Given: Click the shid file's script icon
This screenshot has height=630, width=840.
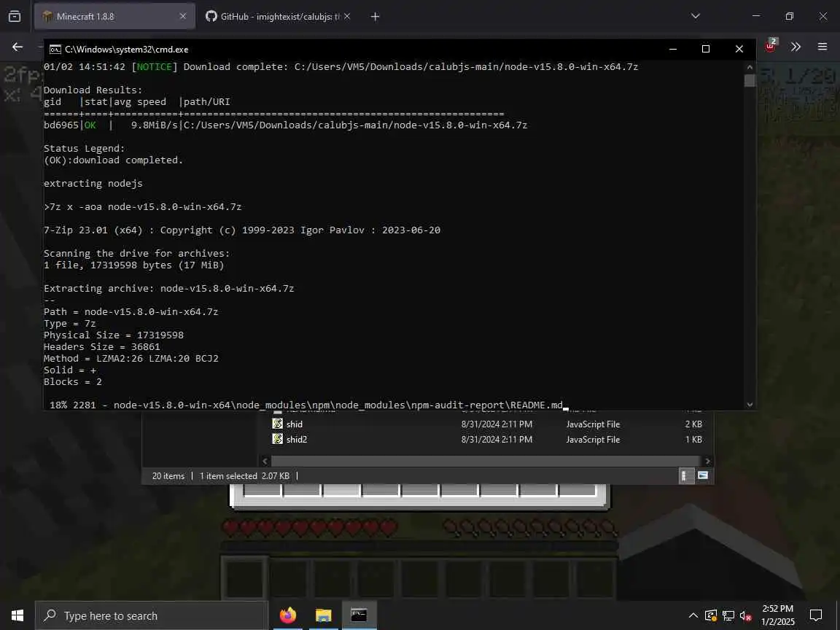Looking at the screenshot, I should point(278,424).
